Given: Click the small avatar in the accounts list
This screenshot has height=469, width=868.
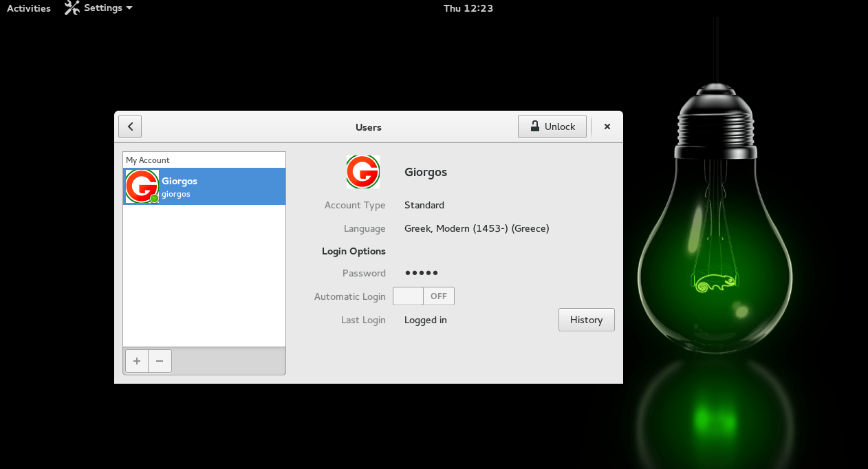Looking at the screenshot, I should (142, 186).
